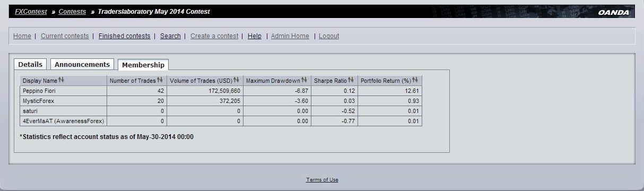The width and height of the screenshot is (644, 191).
Task: Select the saturi name cell
Action: 64,111
